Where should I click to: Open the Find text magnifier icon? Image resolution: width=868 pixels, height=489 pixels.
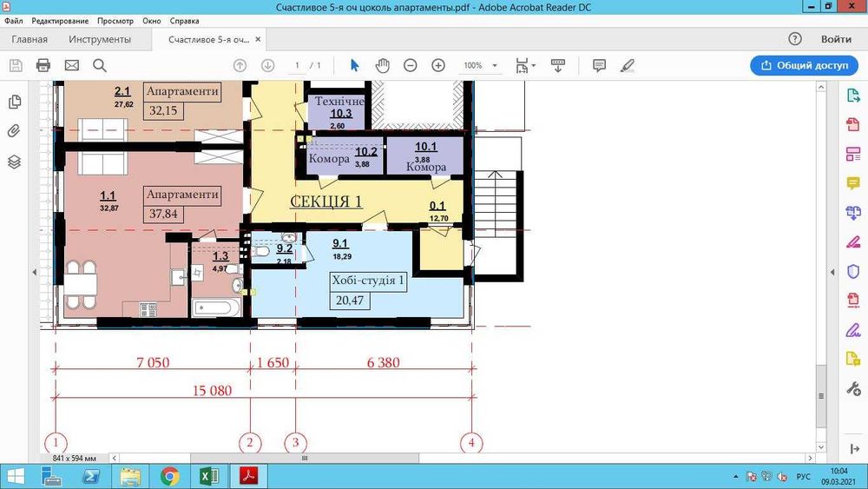click(100, 65)
